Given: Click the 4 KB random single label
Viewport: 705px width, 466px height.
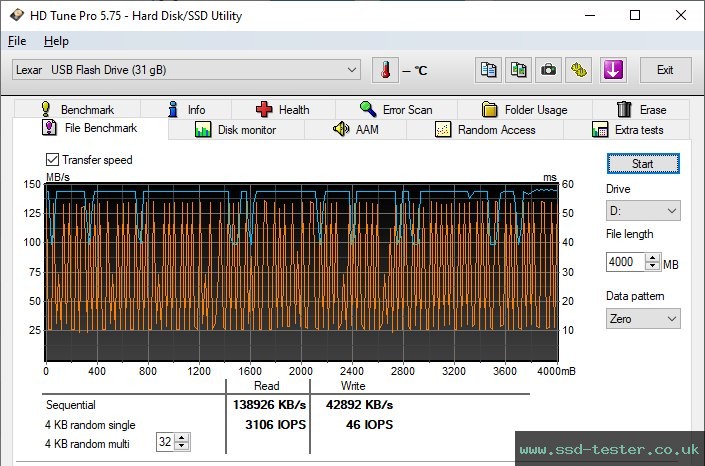Looking at the screenshot, I should click(x=90, y=425).
